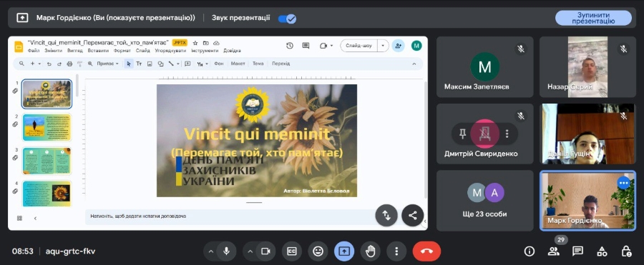This screenshot has height=265, width=644.
Task: Open the Припас zoom dropdown
Action: pos(107,64)
